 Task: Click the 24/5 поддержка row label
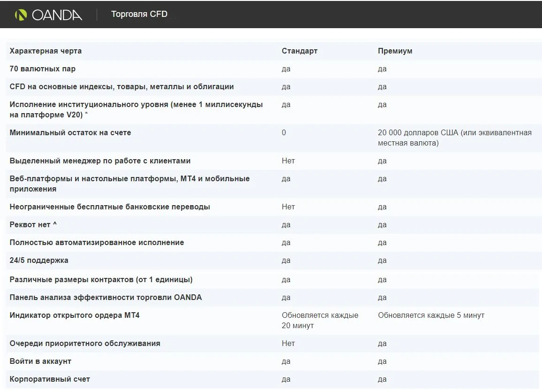38,260
